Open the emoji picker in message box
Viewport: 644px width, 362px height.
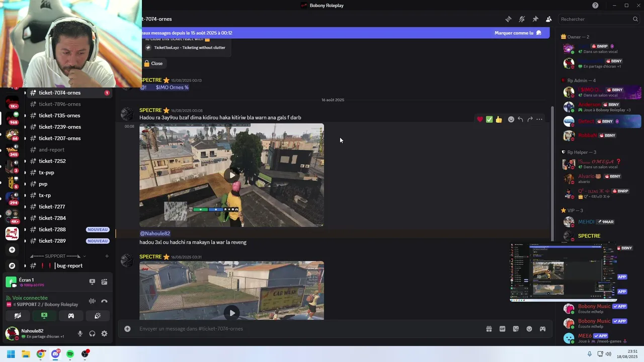tap(529, 329)
